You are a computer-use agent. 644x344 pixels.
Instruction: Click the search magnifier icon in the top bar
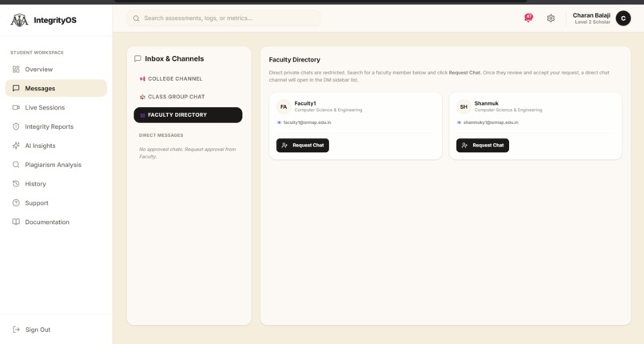click(x=137, y=18)
